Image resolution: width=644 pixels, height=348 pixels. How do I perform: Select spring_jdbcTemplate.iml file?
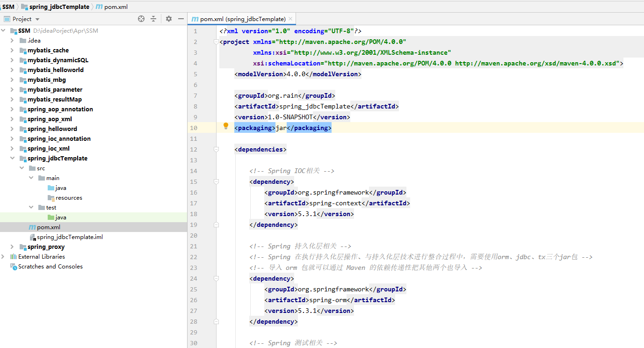pyautogui.click(x=70, y=237)
